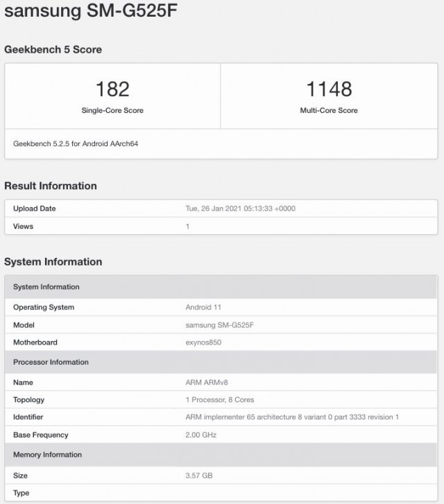The height and width of the screenshot is (504, 444).
Task: Click the 2.00 GHz base frequency value
Action: (x=201, y=435)
